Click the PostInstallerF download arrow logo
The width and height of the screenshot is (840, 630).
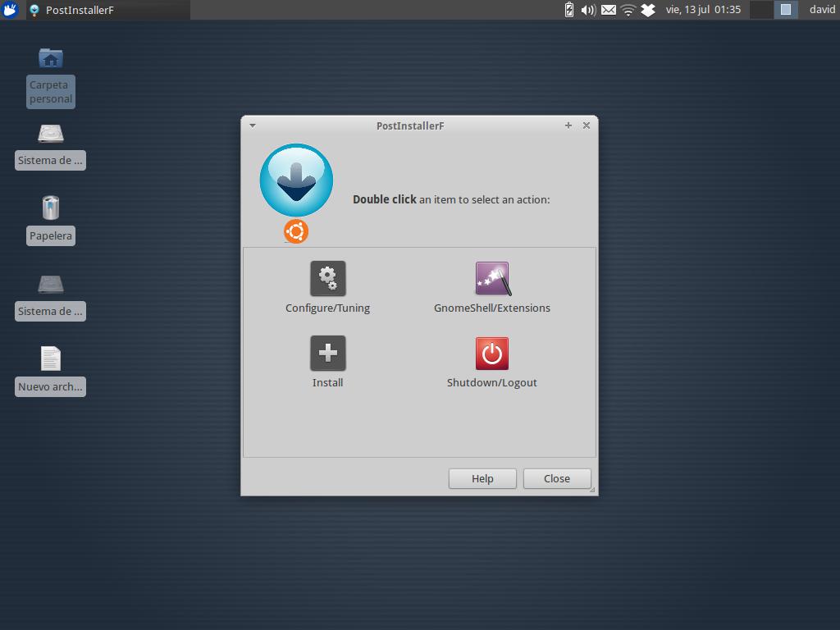tap(296, 180)
